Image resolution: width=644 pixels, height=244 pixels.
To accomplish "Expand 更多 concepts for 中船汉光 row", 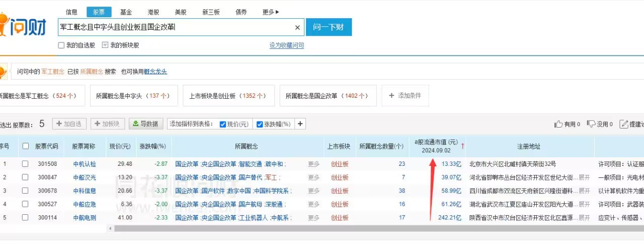I will 313,177.
